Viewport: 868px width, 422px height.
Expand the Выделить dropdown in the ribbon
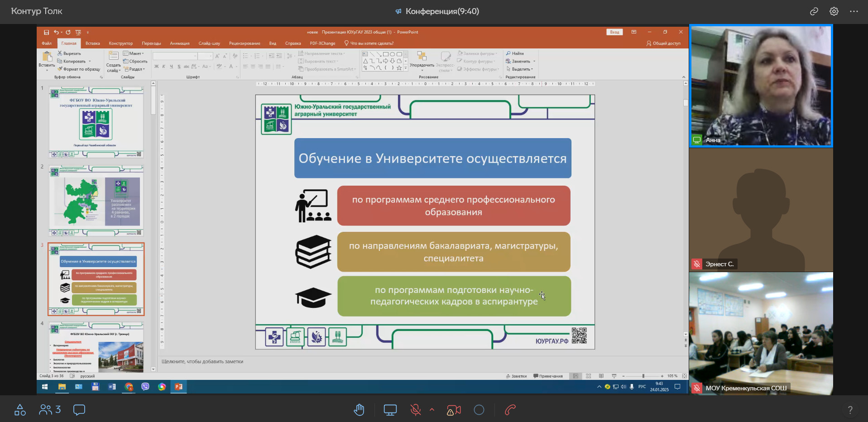[520, 69]
